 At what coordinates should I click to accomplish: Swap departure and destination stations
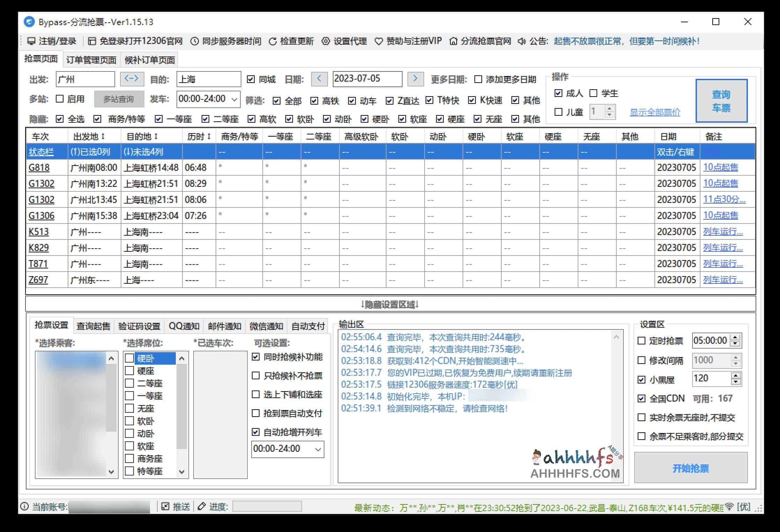pyautogui.click(x=133, y=79)
